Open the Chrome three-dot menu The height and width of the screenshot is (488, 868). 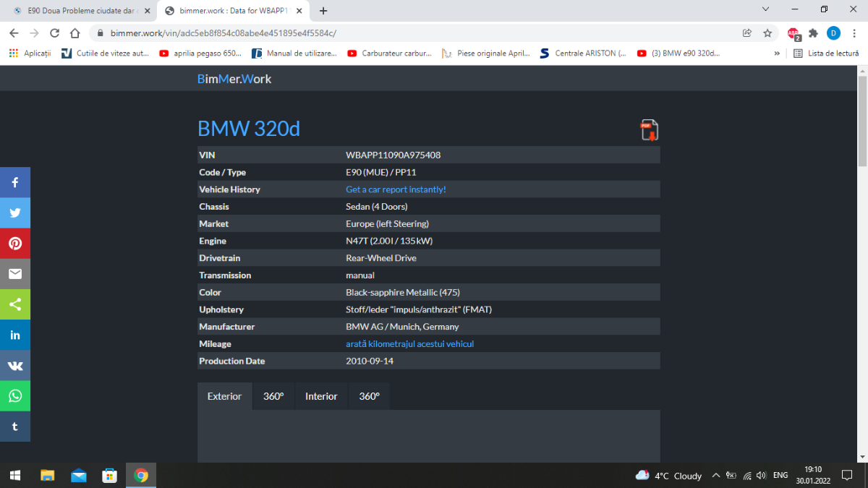point(854,33)
